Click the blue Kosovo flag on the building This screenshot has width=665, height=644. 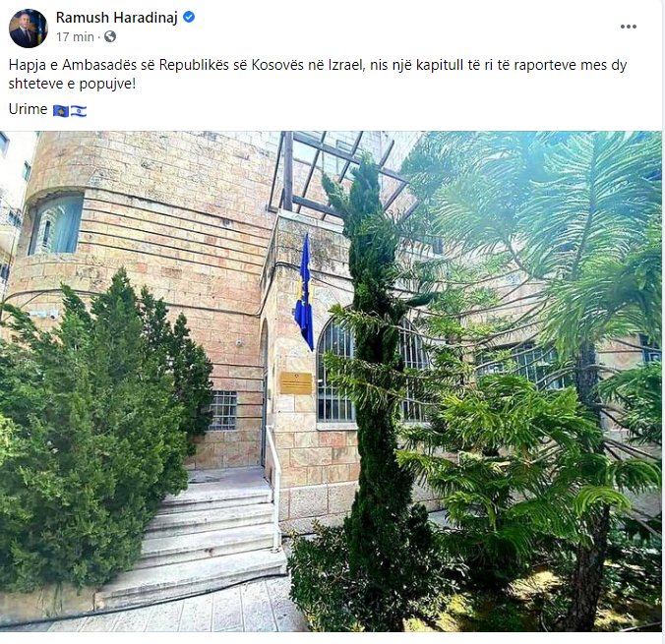[x=304, y=293]
